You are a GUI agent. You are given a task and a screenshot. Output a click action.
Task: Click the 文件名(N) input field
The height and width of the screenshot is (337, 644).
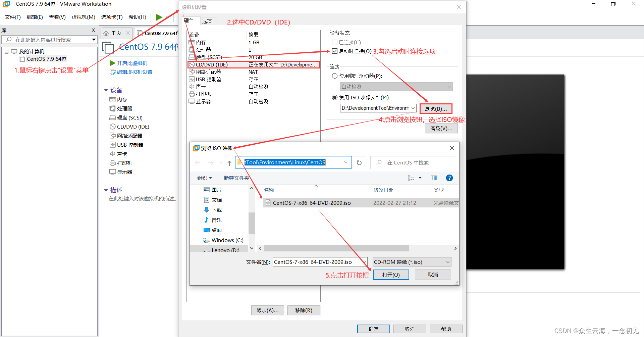click(x=320, y=262)
